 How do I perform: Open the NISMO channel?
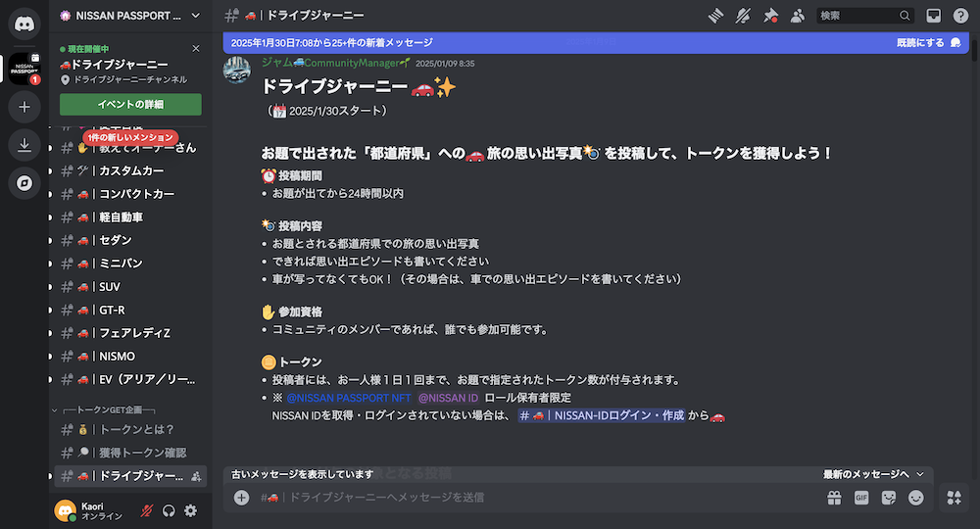[x=130, y=356]
